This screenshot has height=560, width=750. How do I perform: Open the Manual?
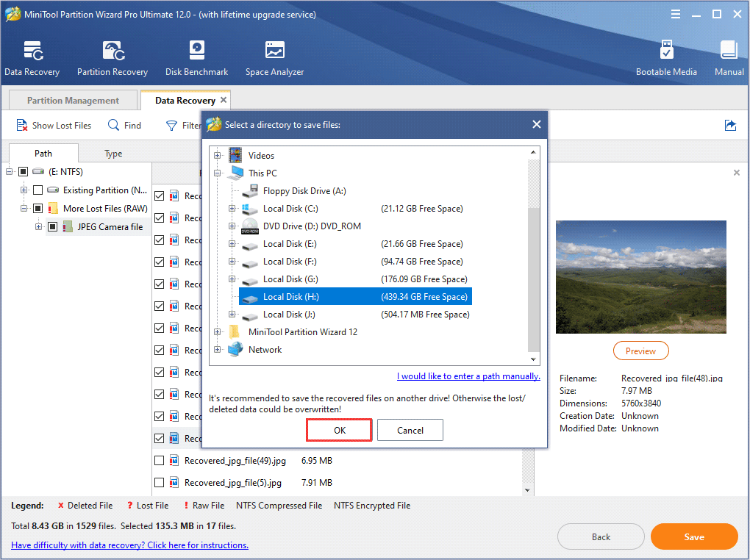728,57
